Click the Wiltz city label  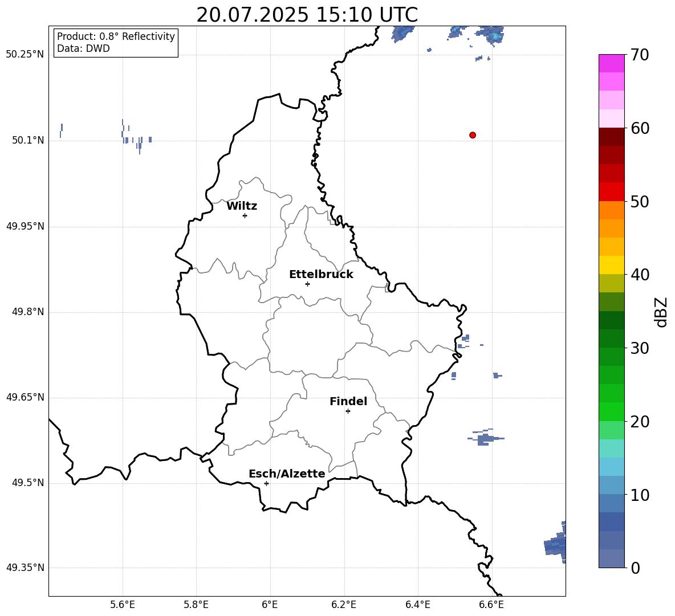(242, 206)
